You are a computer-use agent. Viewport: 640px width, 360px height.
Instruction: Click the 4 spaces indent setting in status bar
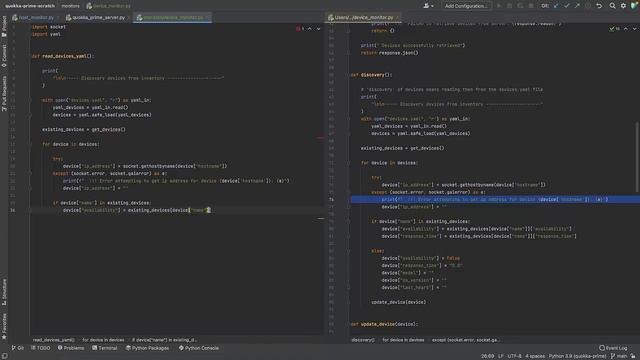[x=535, y=356]
